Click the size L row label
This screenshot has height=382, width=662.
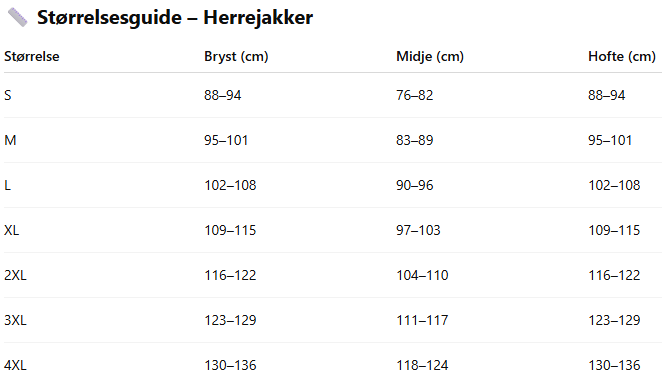(7, 185)
